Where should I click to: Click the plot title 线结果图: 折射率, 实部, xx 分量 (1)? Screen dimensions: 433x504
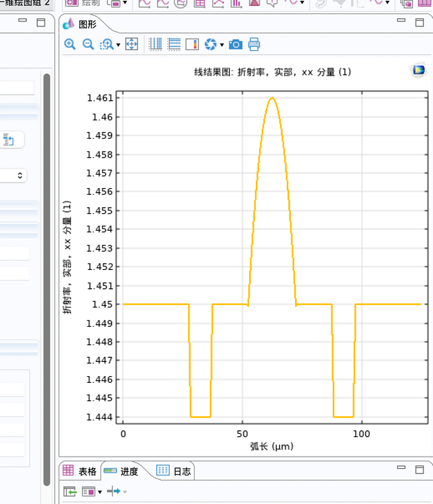(272, 72)
